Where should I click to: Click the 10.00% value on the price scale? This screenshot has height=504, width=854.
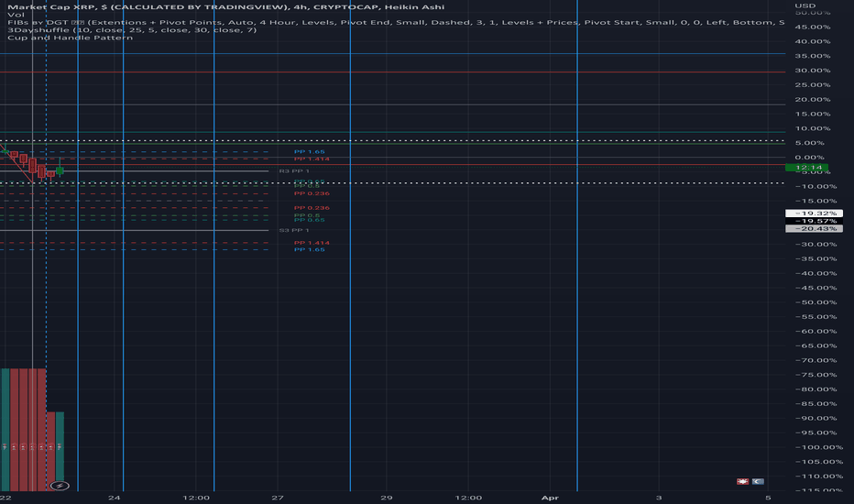coord(813,128)
